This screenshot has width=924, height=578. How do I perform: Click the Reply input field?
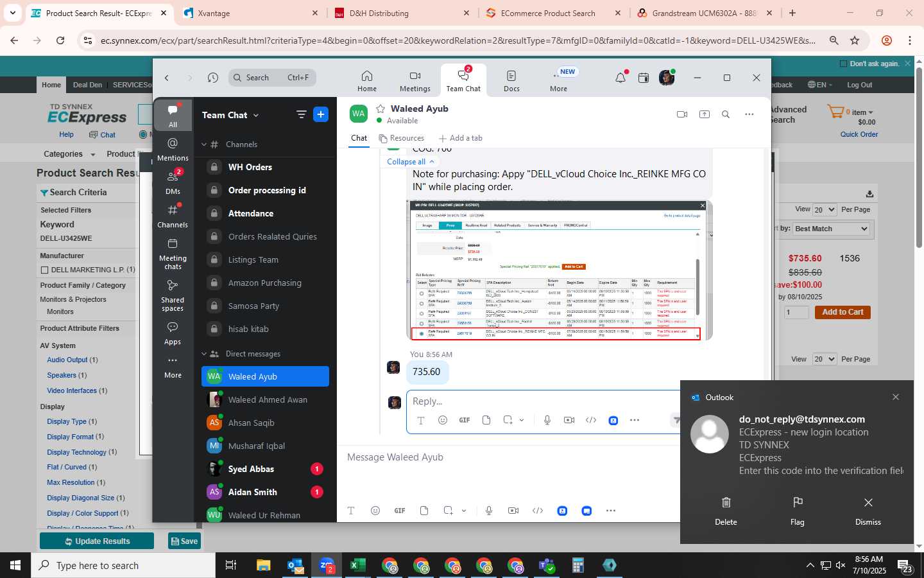point(542,401)
